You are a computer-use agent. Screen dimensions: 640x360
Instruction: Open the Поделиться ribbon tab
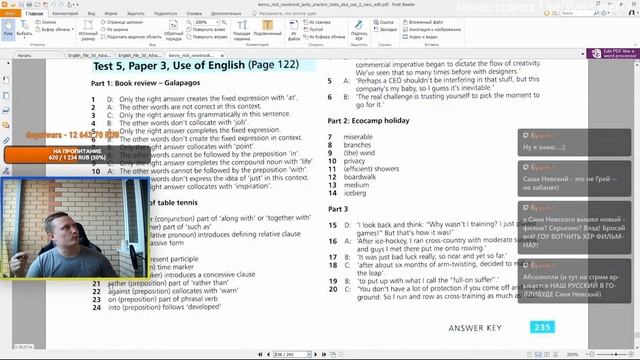pos(165,13)
